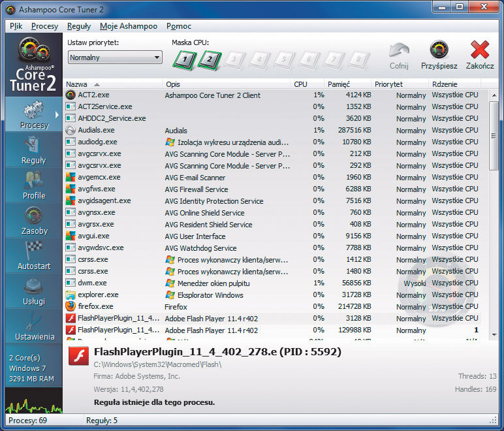Open the Plik menu
Screen dimensions: 504x431
click(16, 26)
